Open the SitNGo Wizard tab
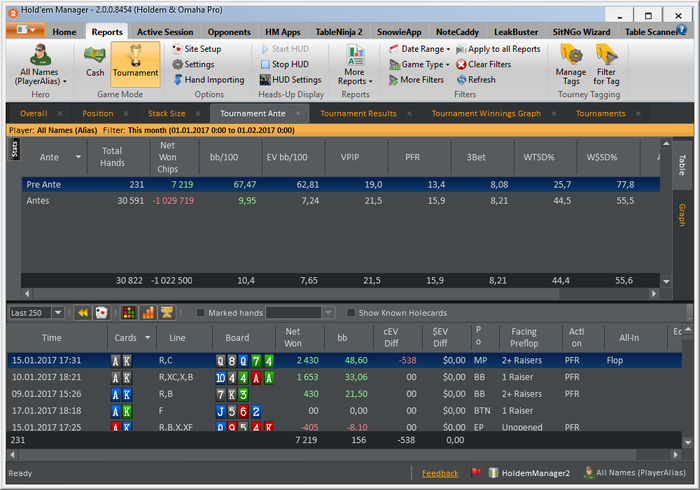The width and height of the screenshot is (700, 490). [x=581, y=32]
